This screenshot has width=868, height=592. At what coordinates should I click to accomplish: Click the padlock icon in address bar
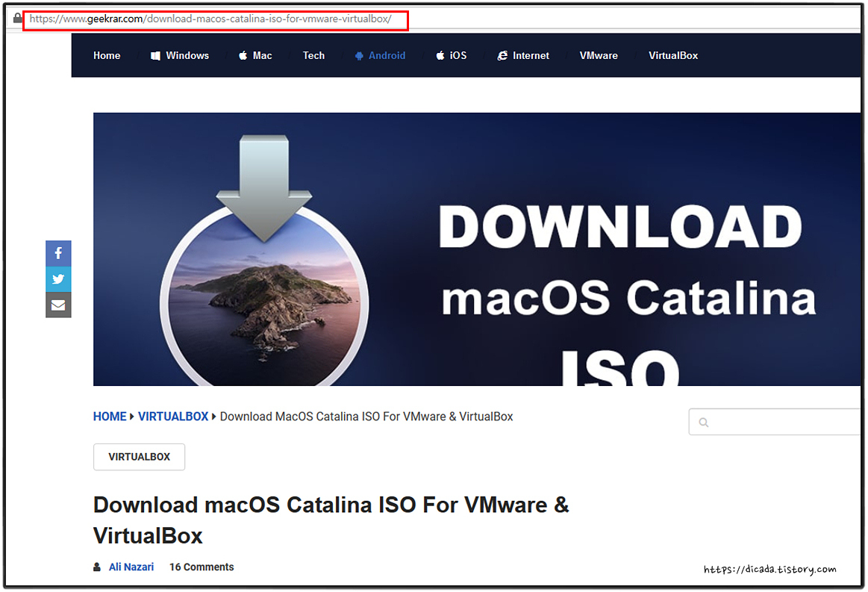coord(18,18)
